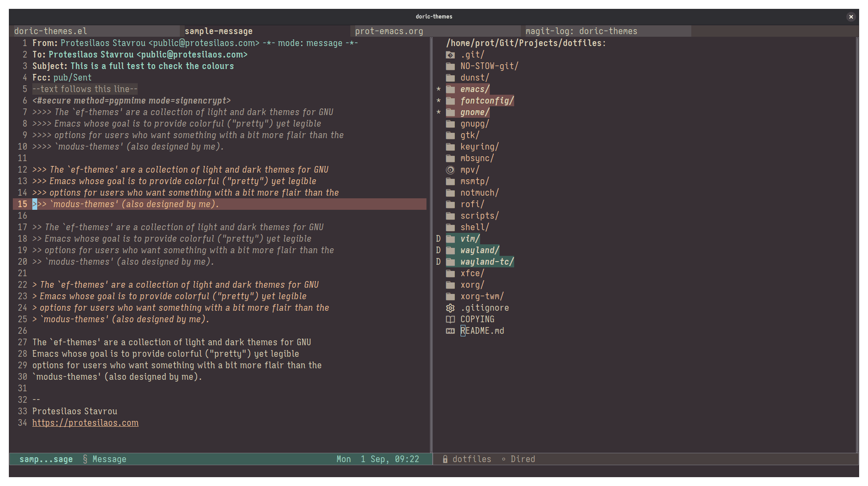Open the xorg-twm/ directory entry
The image size is (868, 486).
click(482, 297)
